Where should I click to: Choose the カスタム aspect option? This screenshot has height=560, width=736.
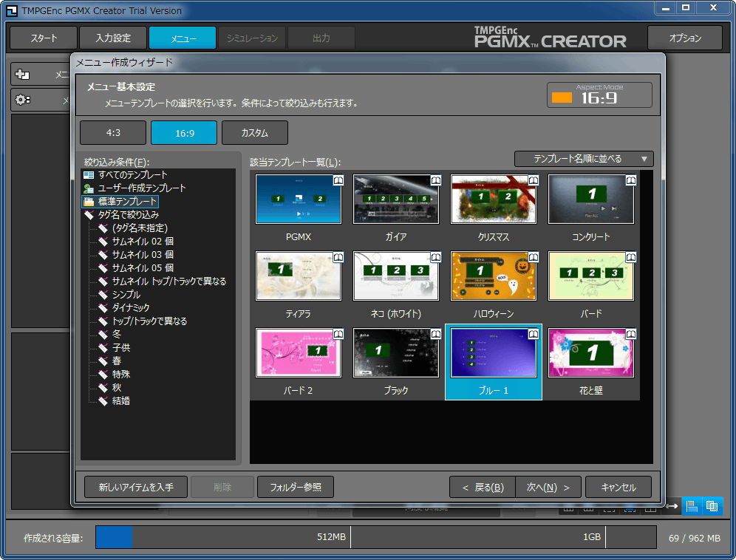[x=255, y=133]
